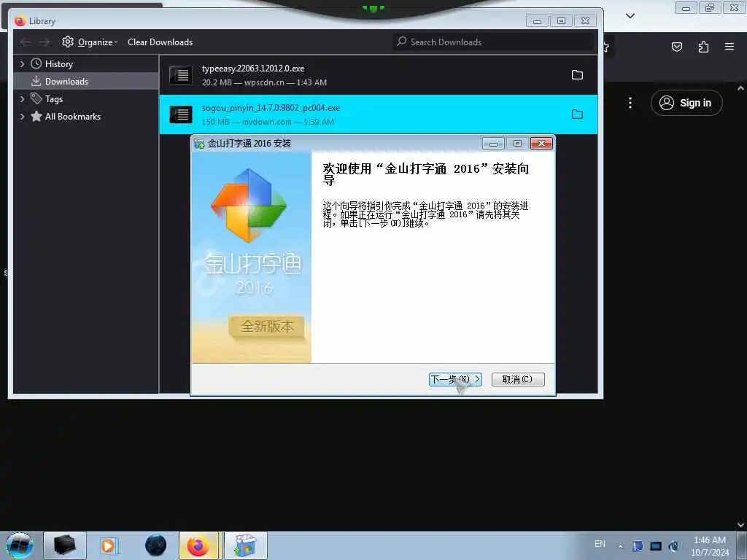Viewport: 747px width, 560px height.
Task: Open folder for sogou_pinyin download
Action: point(577,114)
